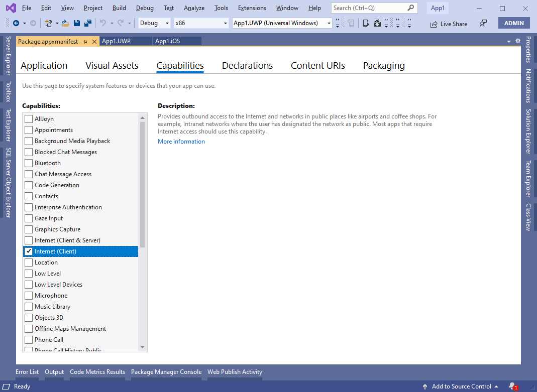Open the x86 platform dropdown
The height and width of the screenshot is (392, 537).
(225, 23)
